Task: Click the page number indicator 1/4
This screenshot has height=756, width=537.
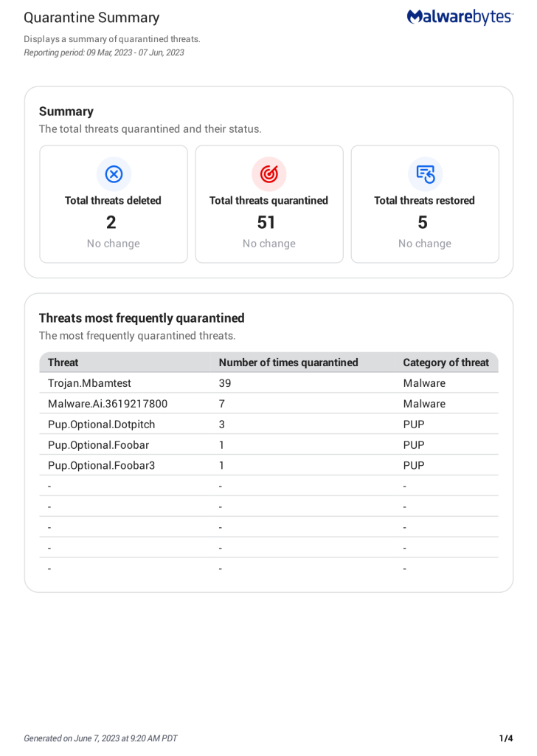Action: point(505,738)
